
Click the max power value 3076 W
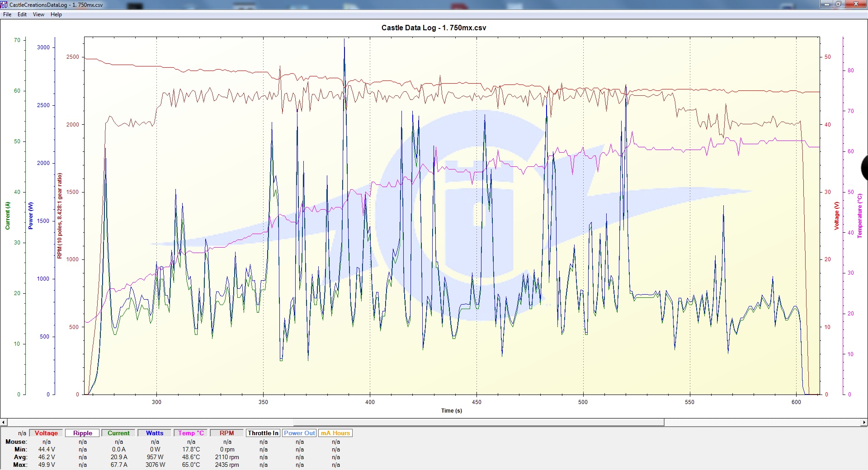pos(155,465)
